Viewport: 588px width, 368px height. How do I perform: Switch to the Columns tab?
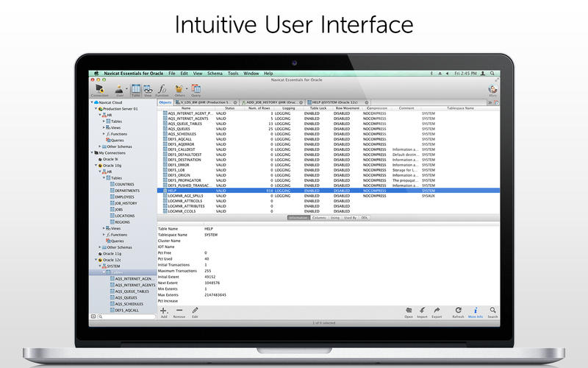(319, 218)
